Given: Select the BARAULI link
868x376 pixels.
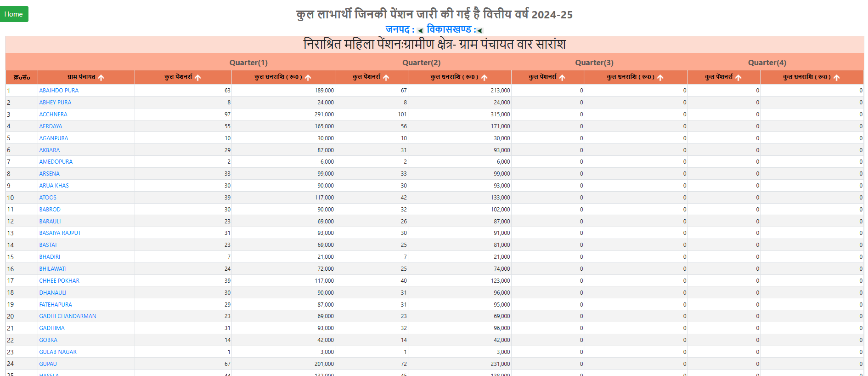Looking at the screenshot, I should [x=50, y=222].
